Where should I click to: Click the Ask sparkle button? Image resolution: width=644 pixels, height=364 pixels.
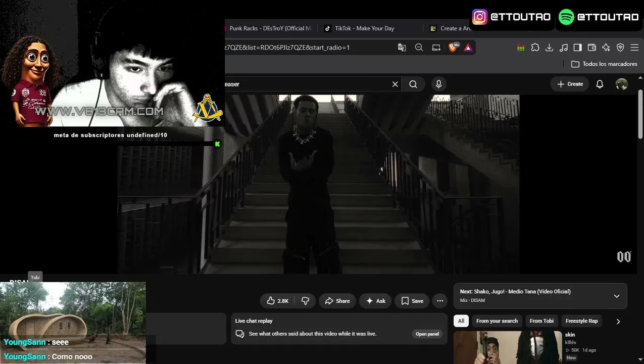(375, 301)
